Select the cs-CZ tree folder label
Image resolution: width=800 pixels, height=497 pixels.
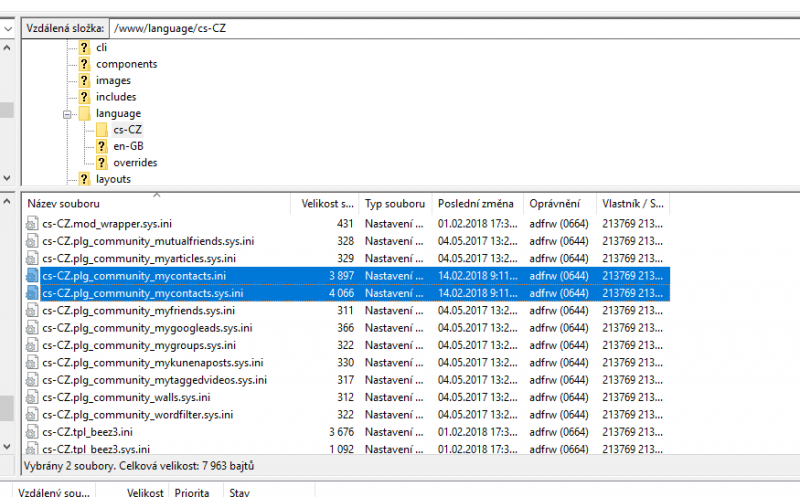(128, 130)
